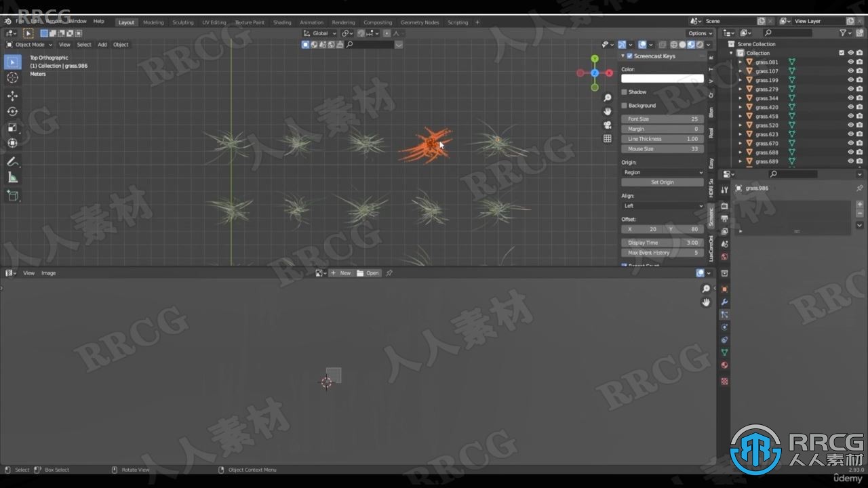The height and width of the screenshot is (488, 868).
Task: Hide grass.081 in viewport
Action: [850, 62]
